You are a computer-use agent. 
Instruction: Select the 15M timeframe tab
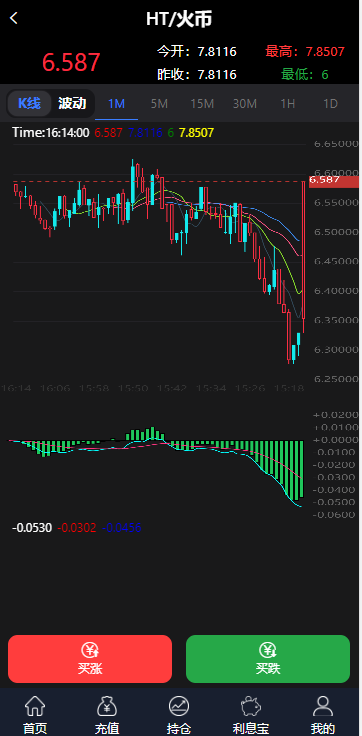pos(202,104)
